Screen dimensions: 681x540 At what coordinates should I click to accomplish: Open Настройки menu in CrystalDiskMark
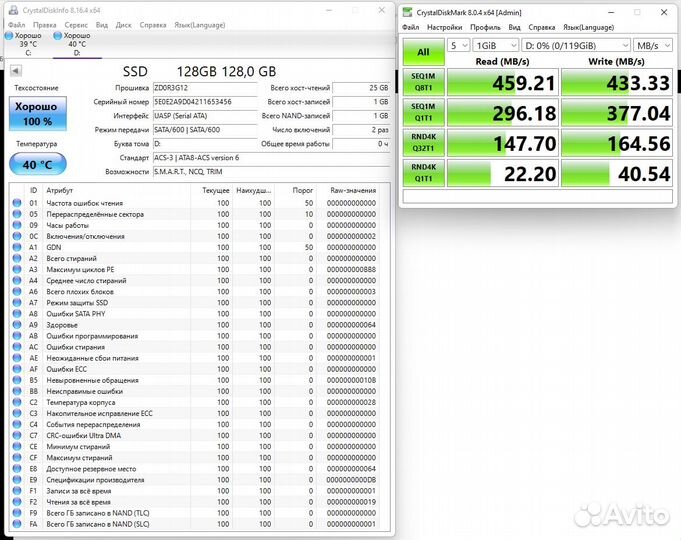[444, 27]
